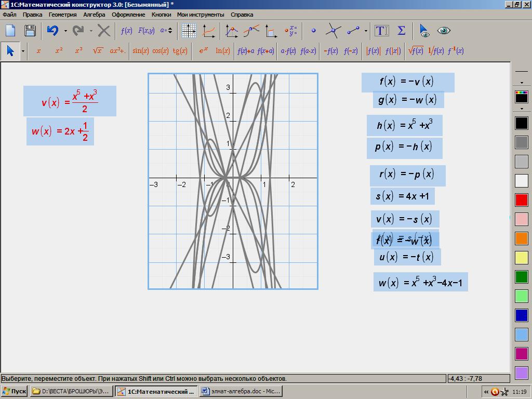
Task: Insert function f(x) graph tool
Action: tap(127, 31)
